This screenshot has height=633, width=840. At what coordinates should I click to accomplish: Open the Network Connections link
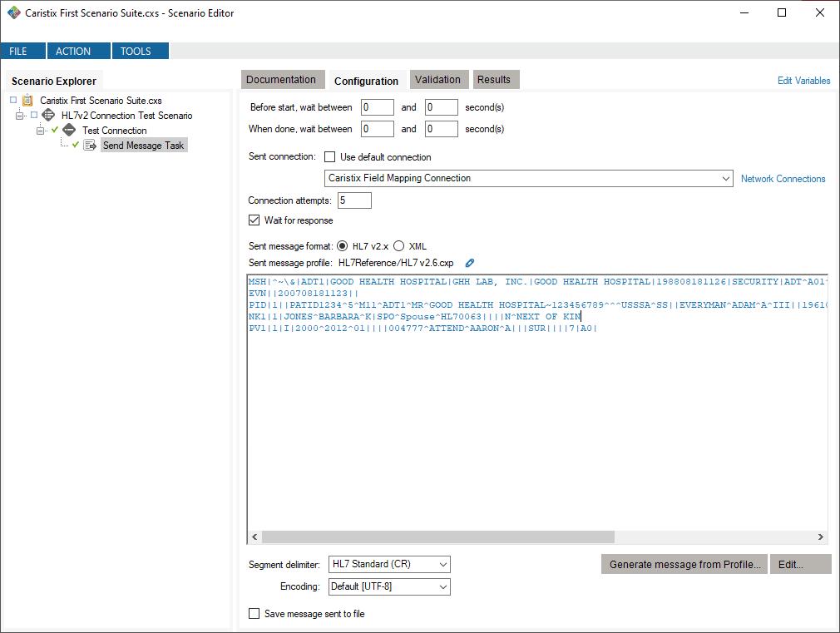(783, 178)
